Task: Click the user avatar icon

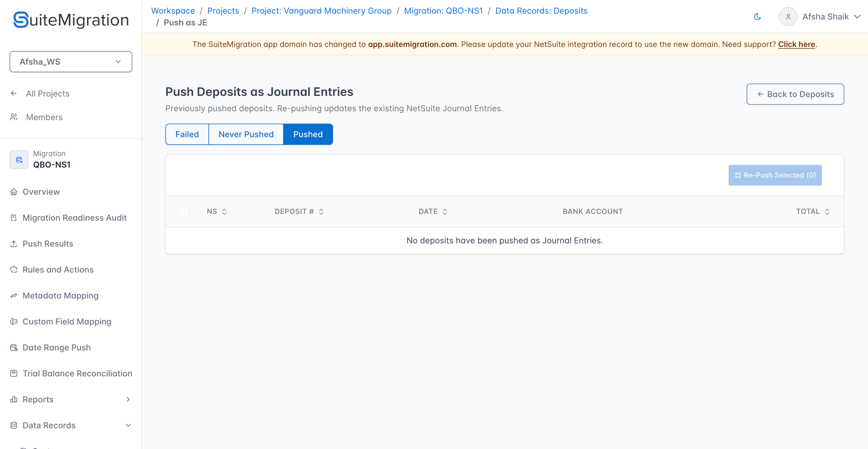Action: 788,16
